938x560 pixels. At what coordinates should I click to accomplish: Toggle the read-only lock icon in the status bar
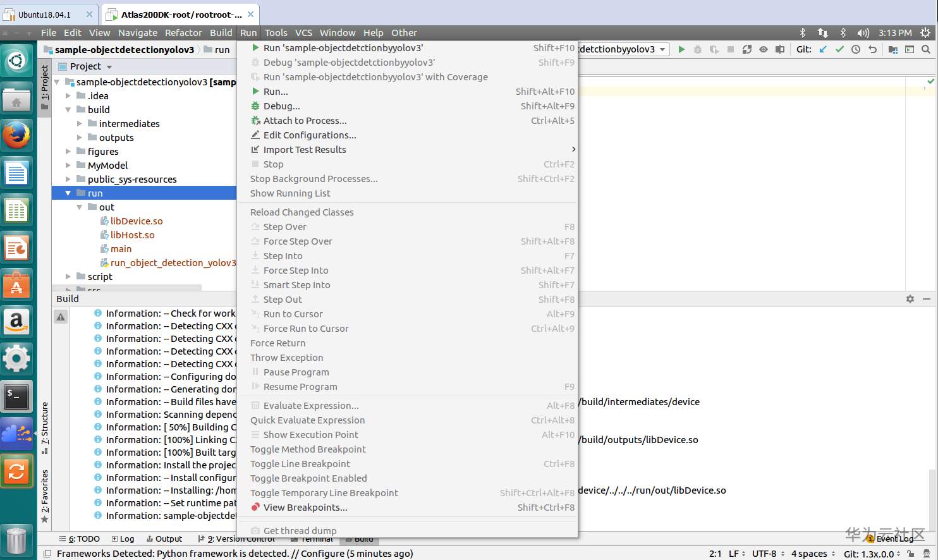pos(911,554)
